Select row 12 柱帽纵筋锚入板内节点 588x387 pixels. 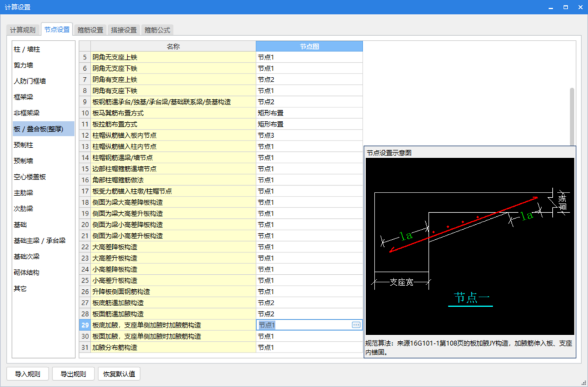[173, 135]
